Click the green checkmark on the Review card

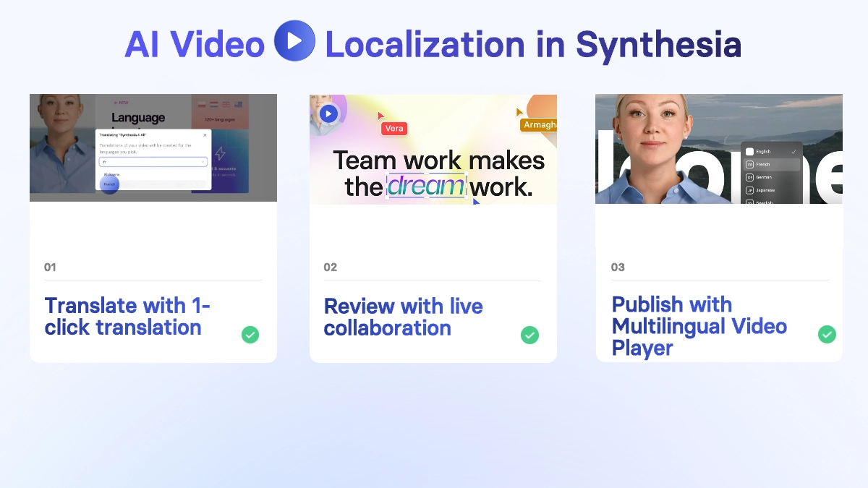tap(529, 335)
